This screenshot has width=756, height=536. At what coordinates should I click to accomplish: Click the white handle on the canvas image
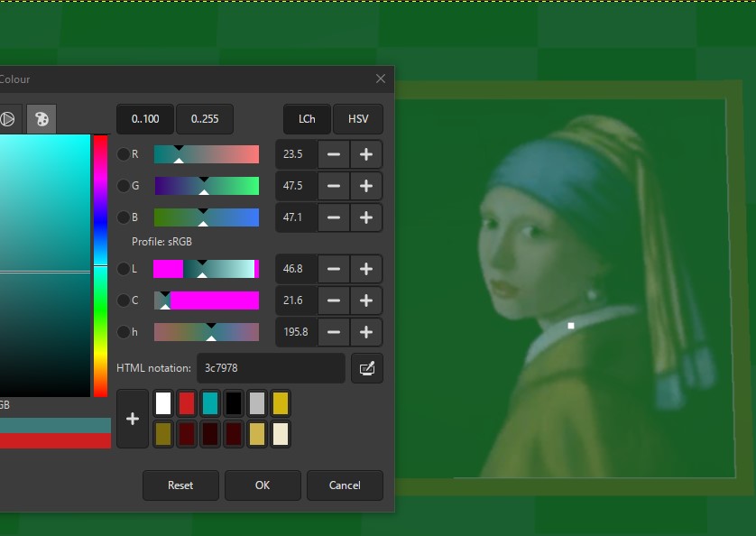[571, 326]
